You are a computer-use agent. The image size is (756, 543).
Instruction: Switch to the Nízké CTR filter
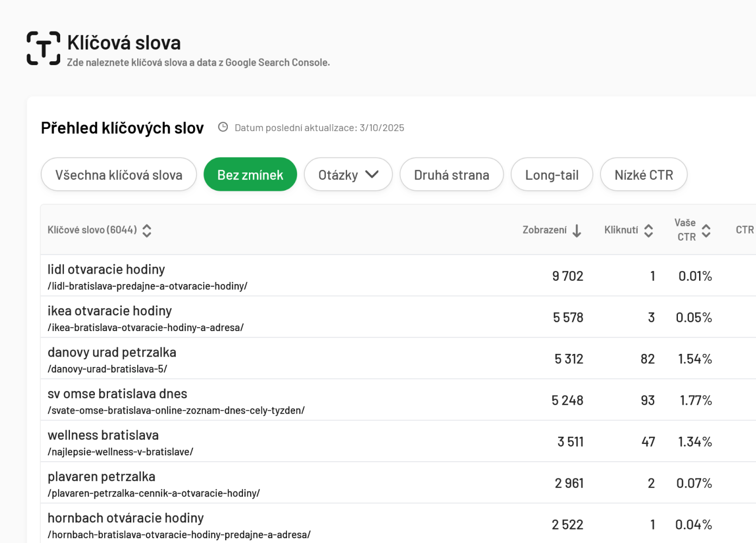[x=644, y=174]
